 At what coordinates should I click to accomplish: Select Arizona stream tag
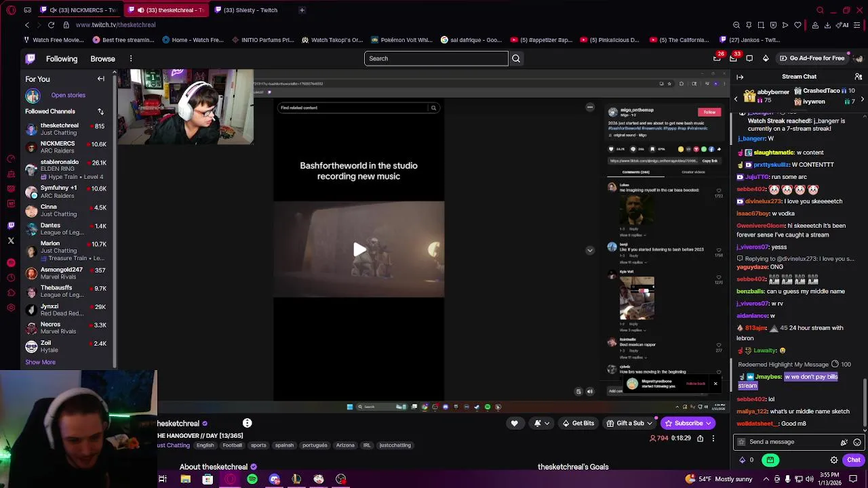tap(345, 445)
